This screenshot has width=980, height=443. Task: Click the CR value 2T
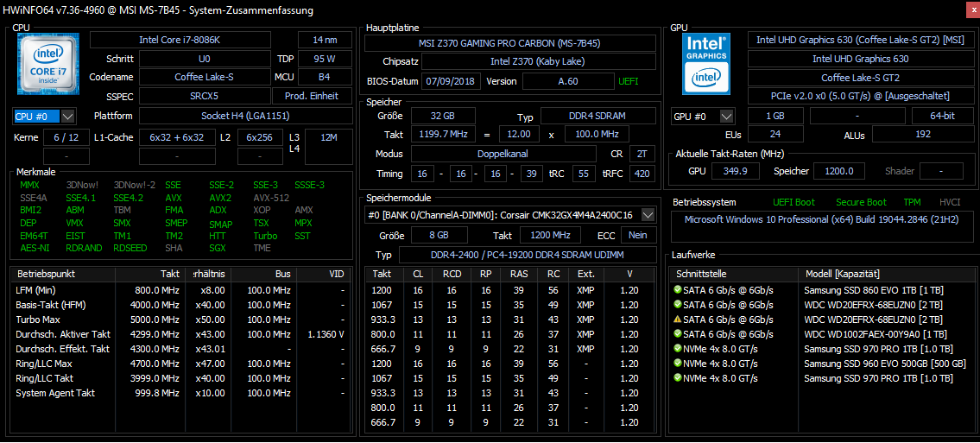coord(642,154)
